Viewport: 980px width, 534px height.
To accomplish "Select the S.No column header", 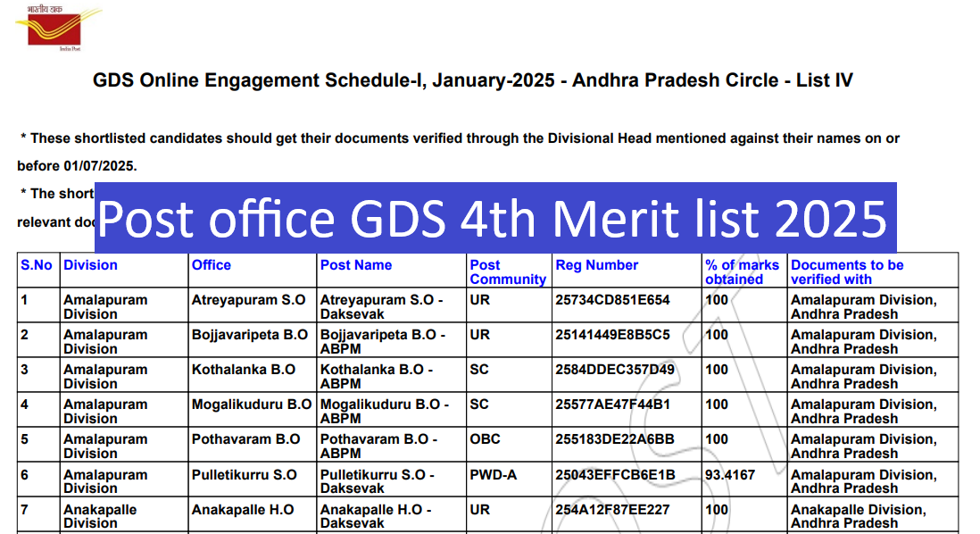I will [37, 265].
